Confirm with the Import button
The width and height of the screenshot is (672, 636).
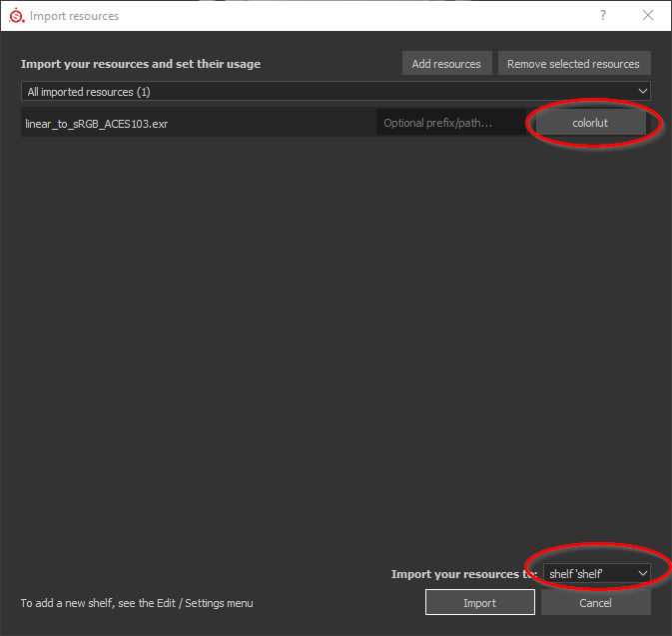[x=479, y=603]
